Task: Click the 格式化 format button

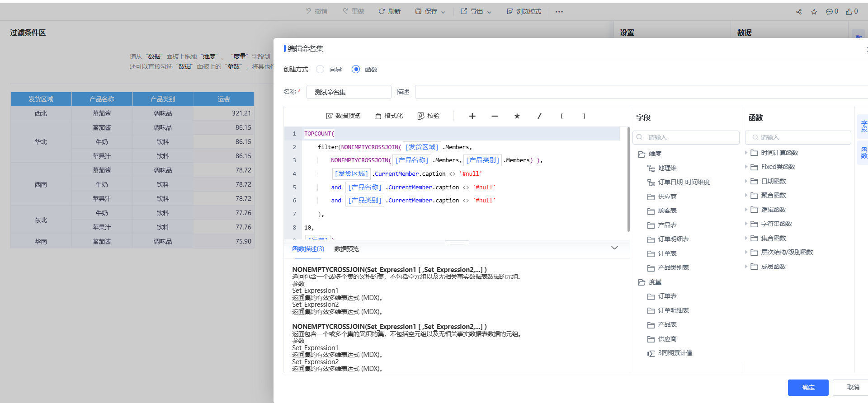Action: pyautogui.click(x=389, y=116)
